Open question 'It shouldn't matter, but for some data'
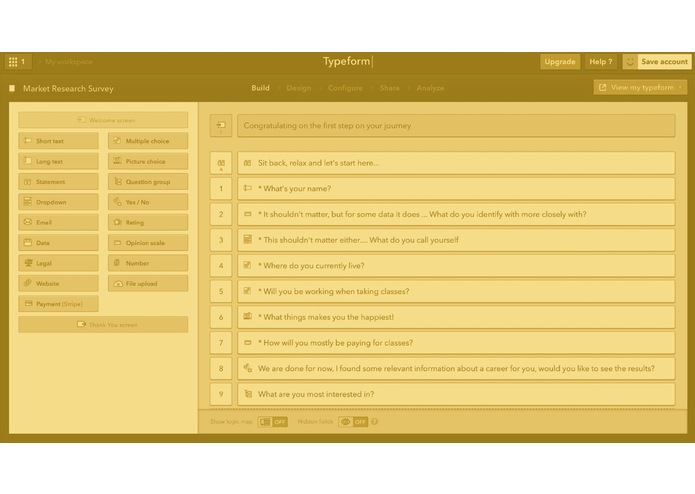The image size is (695, 494). click(x=456, y=214)
